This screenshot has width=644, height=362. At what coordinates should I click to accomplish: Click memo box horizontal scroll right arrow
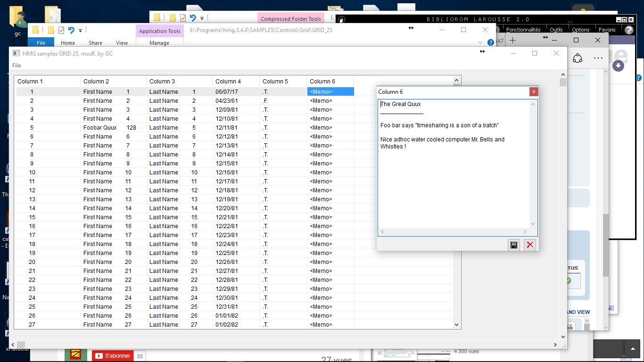(x=525, y=232)
